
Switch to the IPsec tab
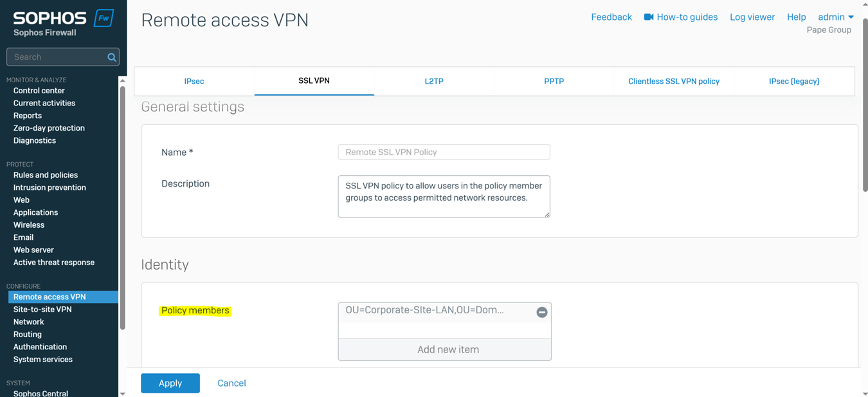click(194, 81)
